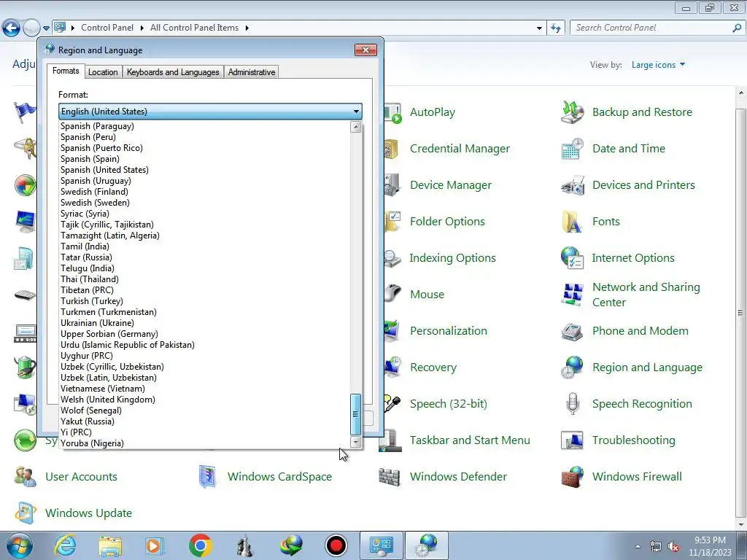Open the Devices and Printers icon

point(572,185)
